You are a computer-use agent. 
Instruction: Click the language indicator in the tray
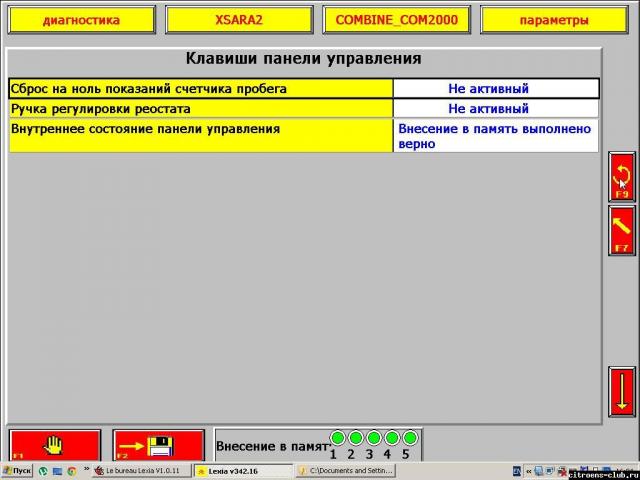coord(516,471)
